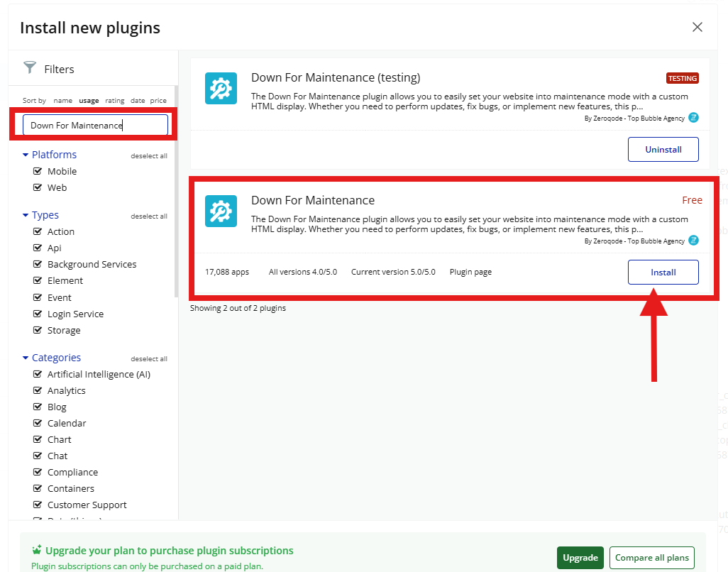The height and width of the screenshot is (572, 728).
Task: Sort plugins by date
Action: coord(138,100)
